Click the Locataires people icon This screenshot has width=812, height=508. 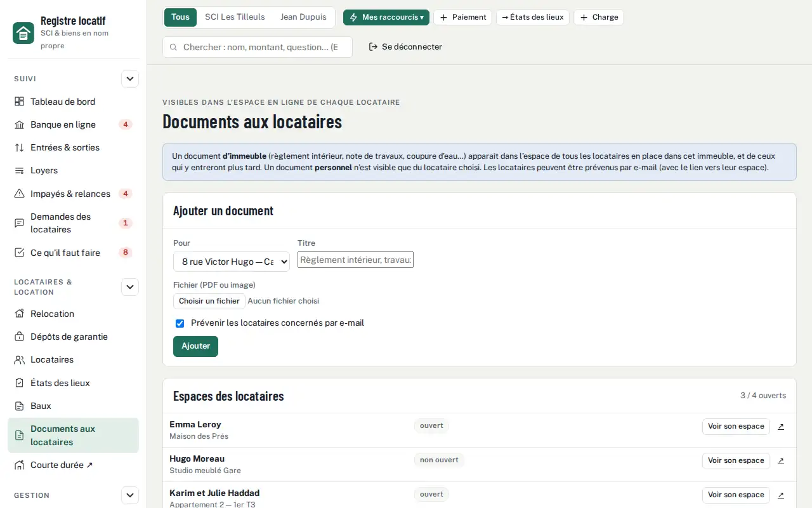pyautogui.click(x=19, y=359)
